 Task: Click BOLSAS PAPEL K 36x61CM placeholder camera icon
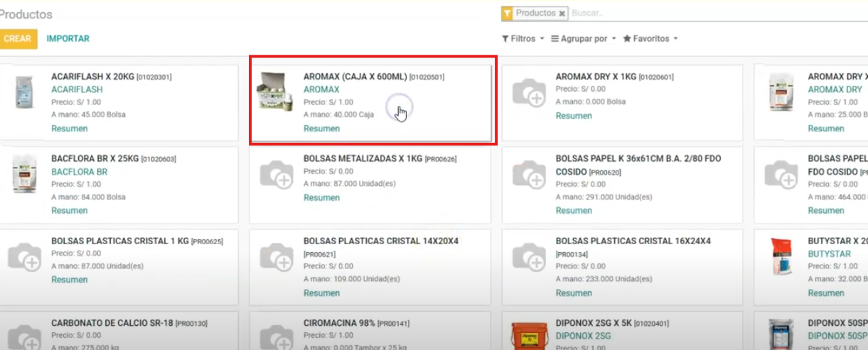point(529,175)
